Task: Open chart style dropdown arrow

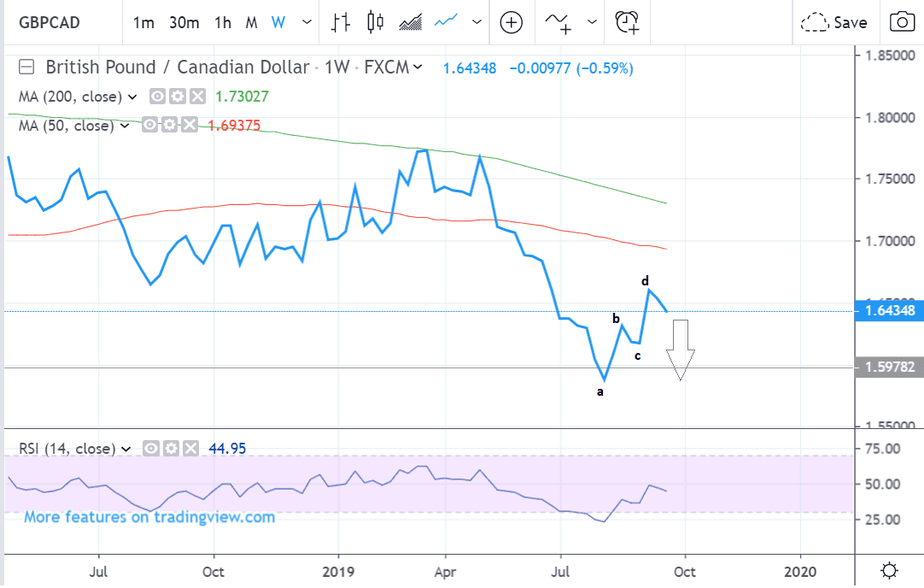Action: click(x=477, y=22)
